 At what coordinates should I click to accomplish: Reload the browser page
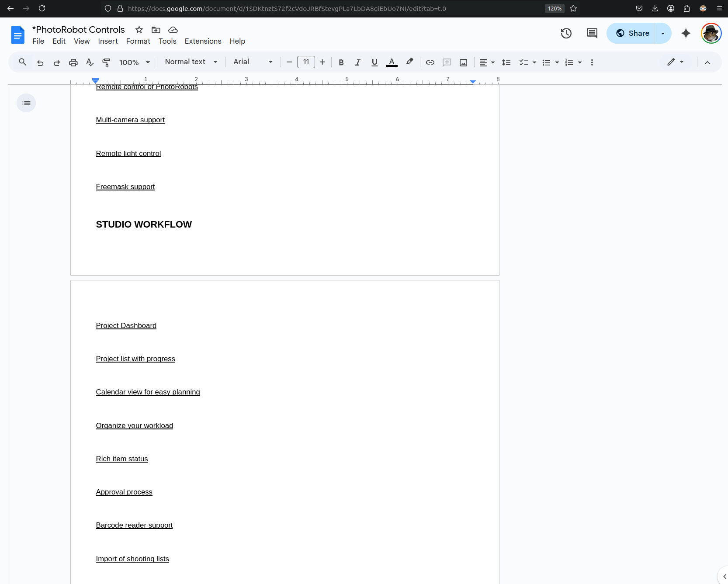pos(42,8)
